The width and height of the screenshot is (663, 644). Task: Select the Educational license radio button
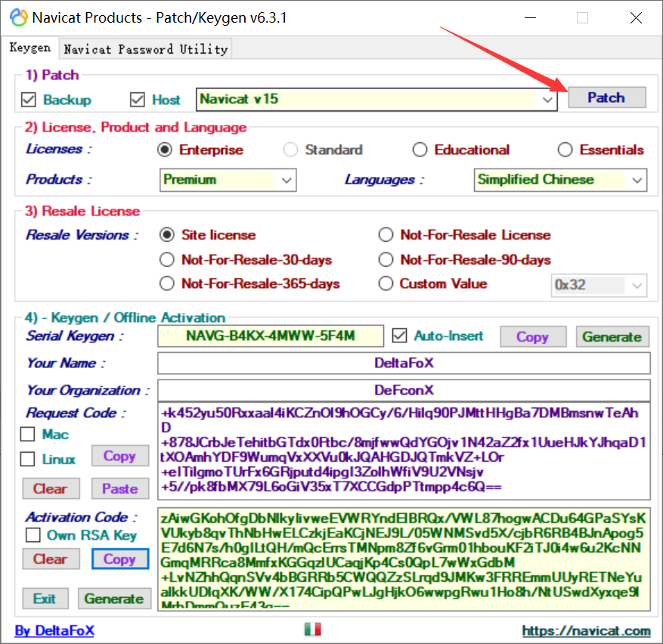click(x=420, y=150)
